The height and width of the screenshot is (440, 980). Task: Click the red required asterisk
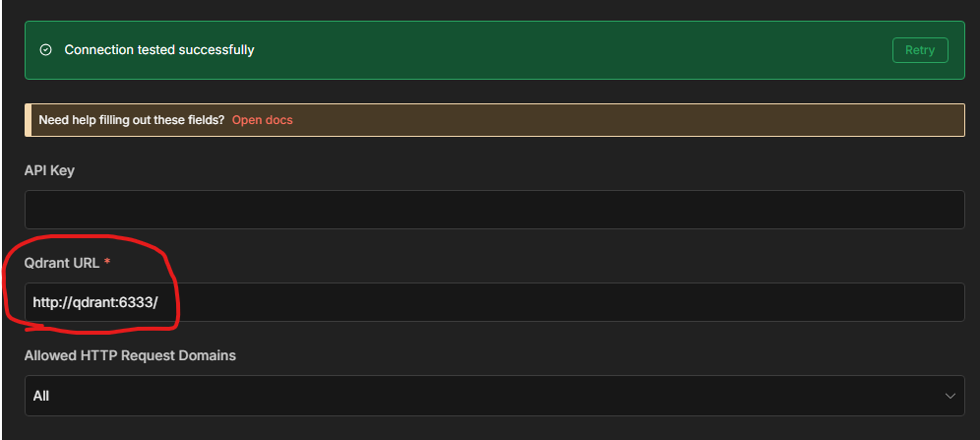click(x=106, y=264)
